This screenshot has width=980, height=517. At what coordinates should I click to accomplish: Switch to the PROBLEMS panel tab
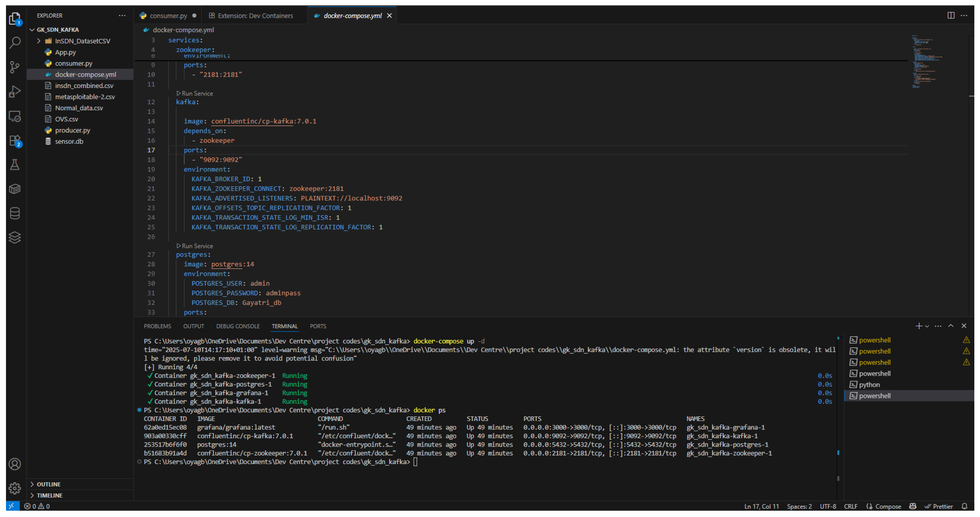157,326
